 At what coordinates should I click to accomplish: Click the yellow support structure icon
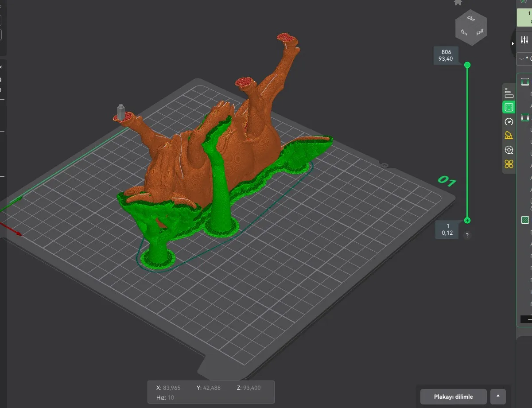click(509, 136)
